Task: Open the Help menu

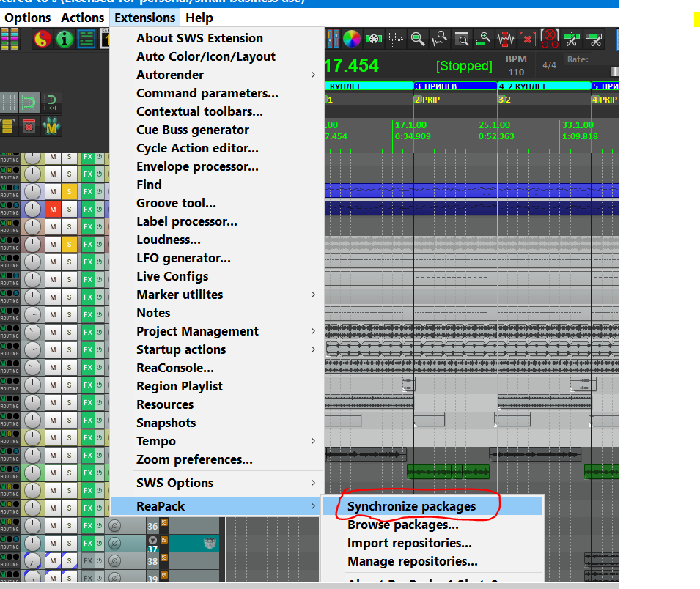Action: [x=199, y=18]
